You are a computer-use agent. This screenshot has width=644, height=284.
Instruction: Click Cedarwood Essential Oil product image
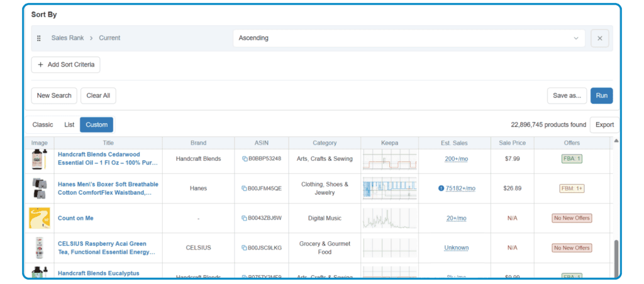40,160
